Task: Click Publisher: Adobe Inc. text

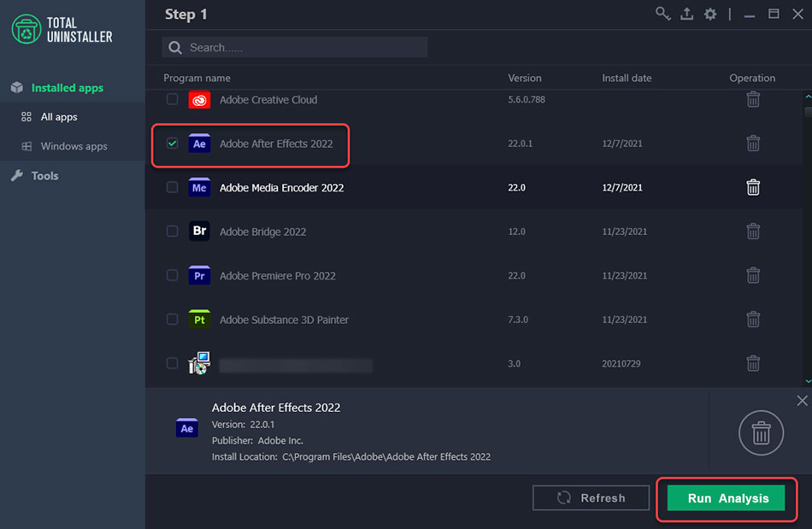Action: click(x=257, y=440)
